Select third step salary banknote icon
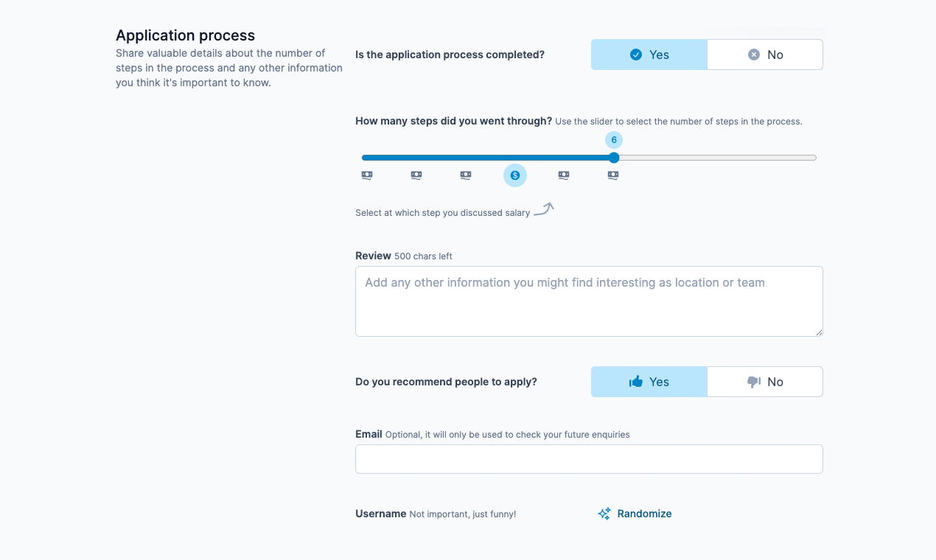The width and height of the screenshot is (936, 560). point(466,175)
